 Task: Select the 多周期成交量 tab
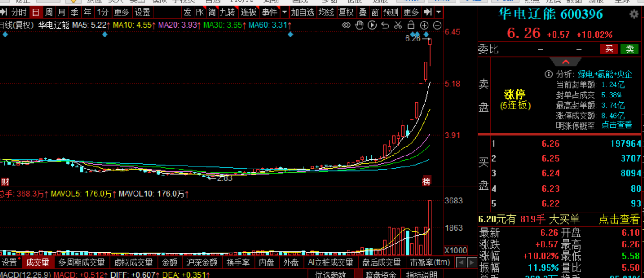81,262
